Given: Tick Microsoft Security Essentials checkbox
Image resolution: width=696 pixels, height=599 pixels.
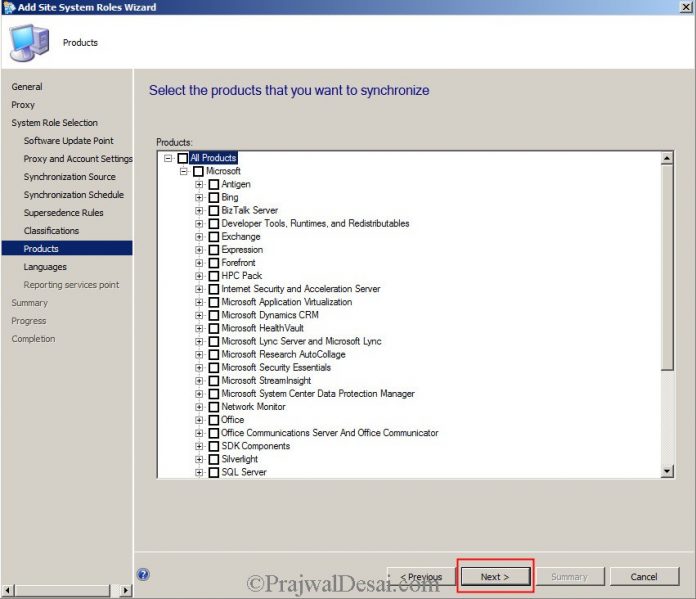Looking at the screenshot, I should tap(214, 368).
